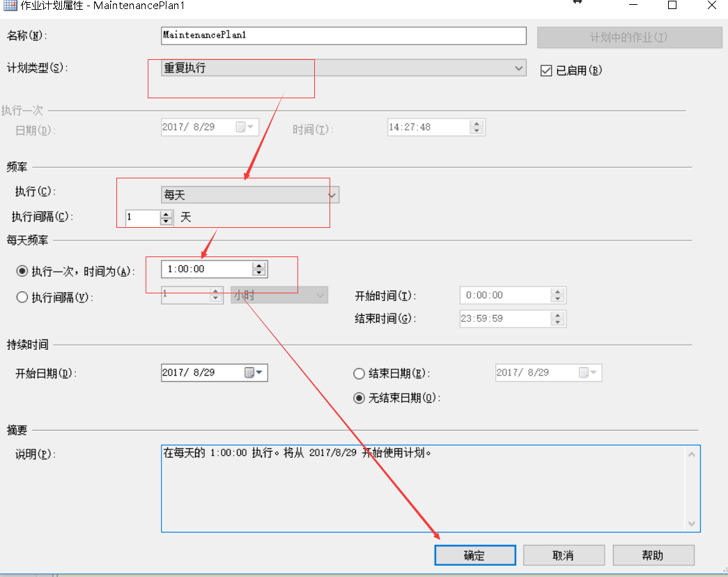
Task: Click the 1:00:00 execution time field
Action: pos(205,269)
